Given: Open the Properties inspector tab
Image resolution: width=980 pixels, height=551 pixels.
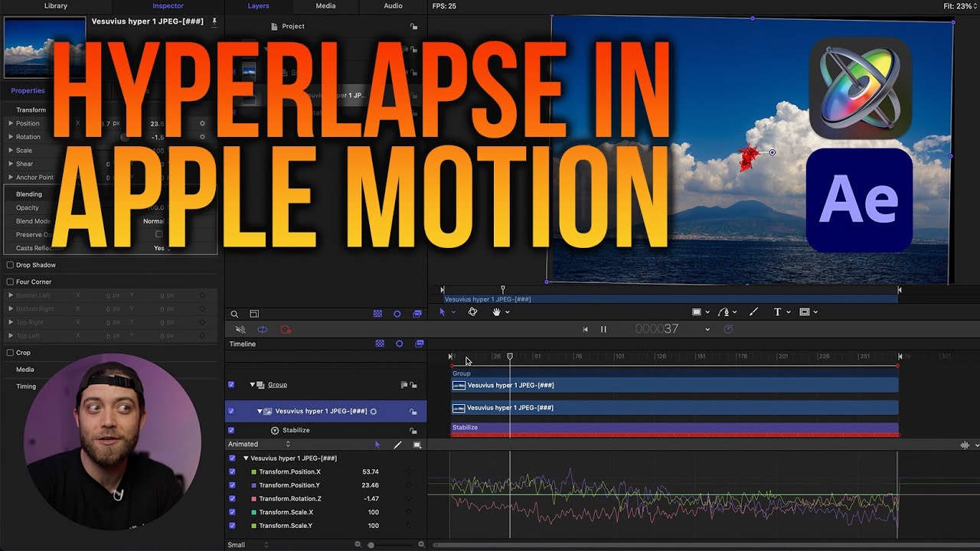Looking at the screenshot, I should click(28, 90).
